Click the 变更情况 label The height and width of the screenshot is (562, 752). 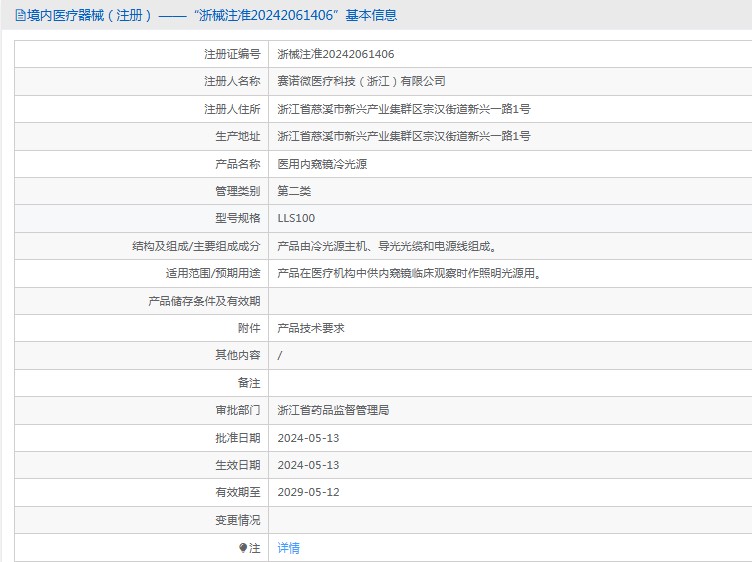point(238,520)
